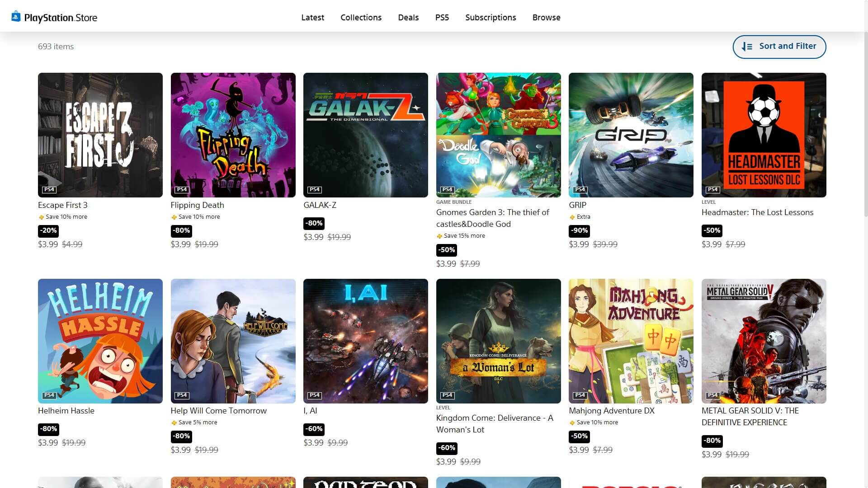Open the Latest menu item

tap(312, 18)
